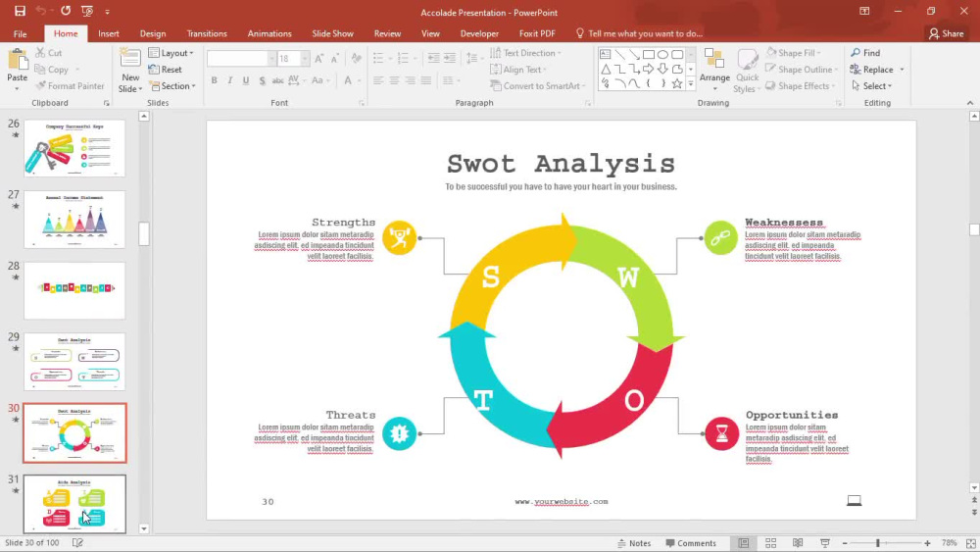
Task: Fit slide to current window icon
Action: click(x=970, y=543)
